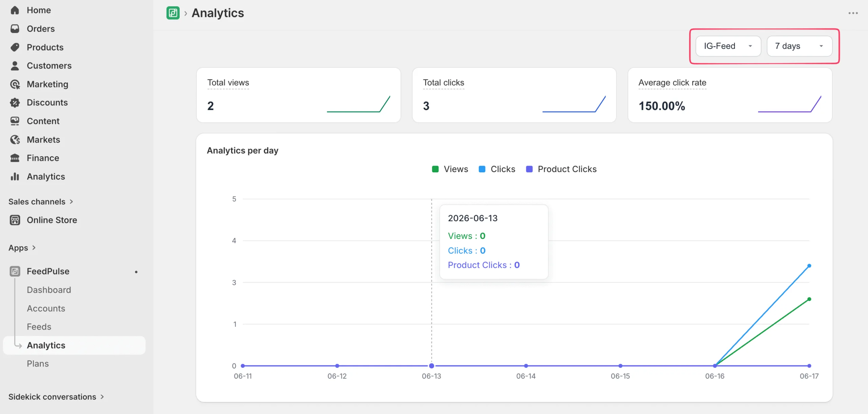Screen dimensions: 868x414
Task: Open Online Store sales channel
Action: click(52, 220)
